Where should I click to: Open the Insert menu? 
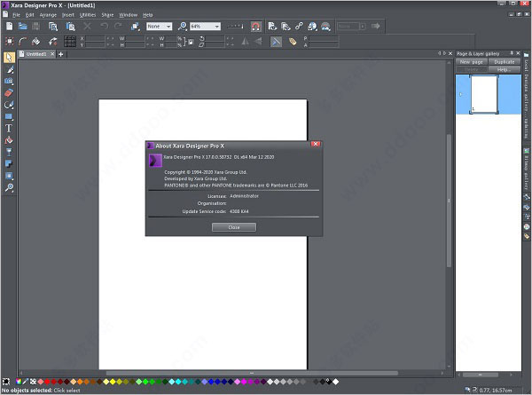pos(68,15)
